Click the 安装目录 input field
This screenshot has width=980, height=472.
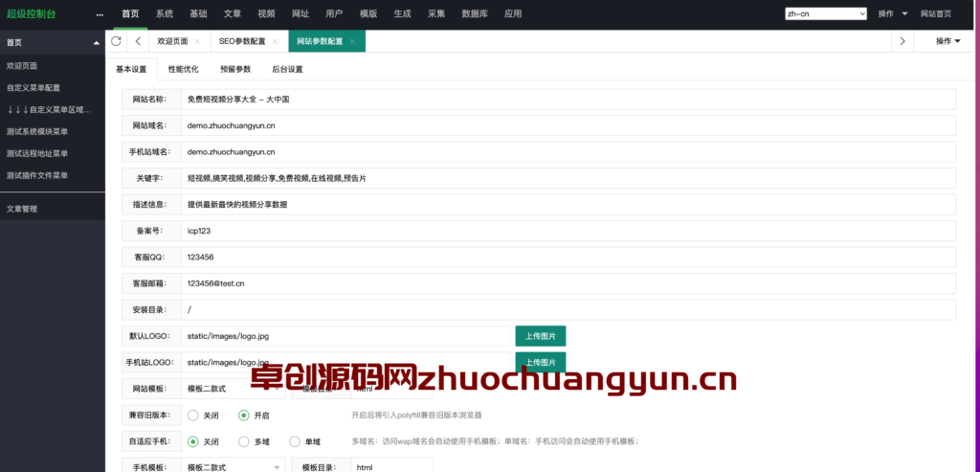pos(568,309)
